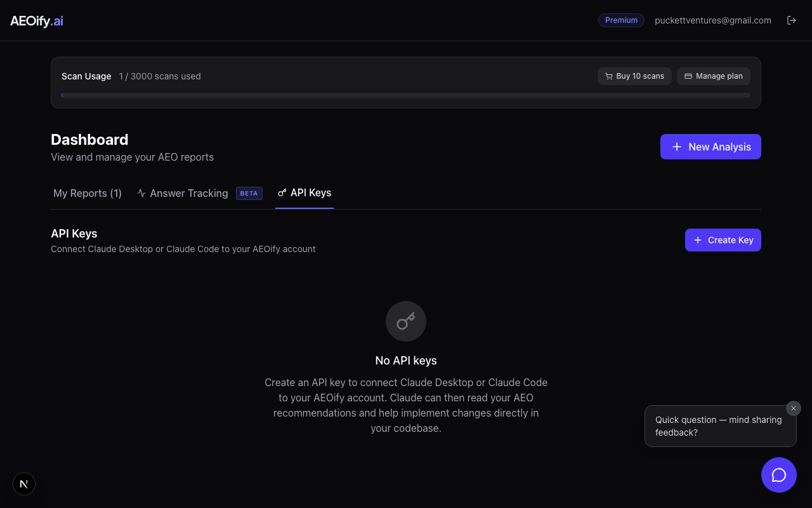
Task: Open the chat bubble in the bottom right
Action: (778, 474)
